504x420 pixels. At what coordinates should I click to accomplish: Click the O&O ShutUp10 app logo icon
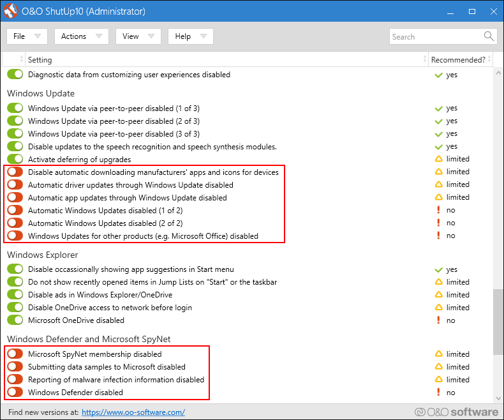click(x=11, y=11)
